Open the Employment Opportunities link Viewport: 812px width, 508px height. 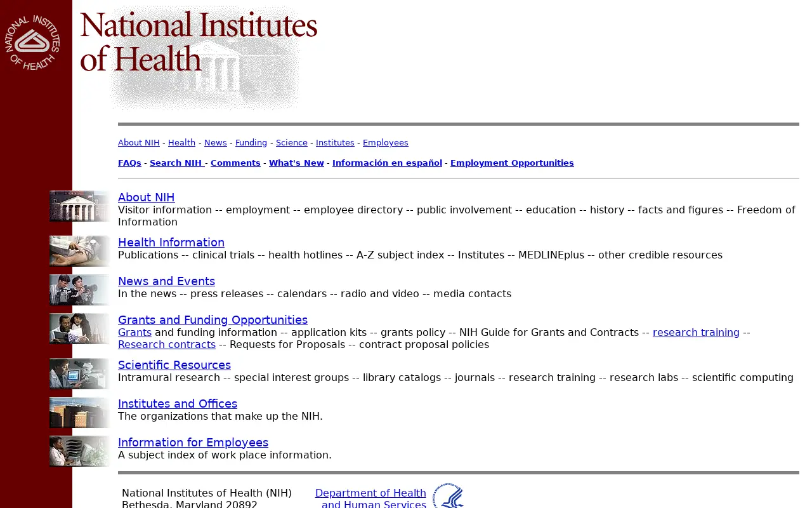coord(512,163)
